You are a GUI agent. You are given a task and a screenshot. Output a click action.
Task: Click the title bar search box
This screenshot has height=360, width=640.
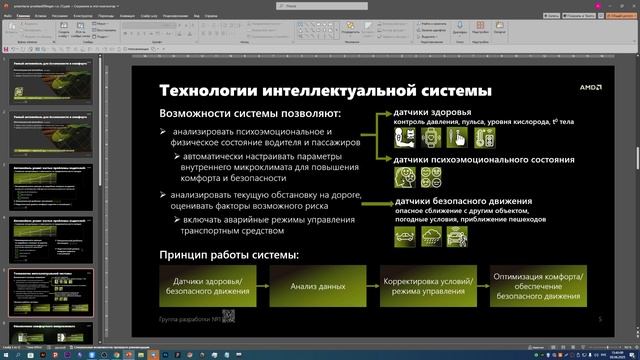322,6
